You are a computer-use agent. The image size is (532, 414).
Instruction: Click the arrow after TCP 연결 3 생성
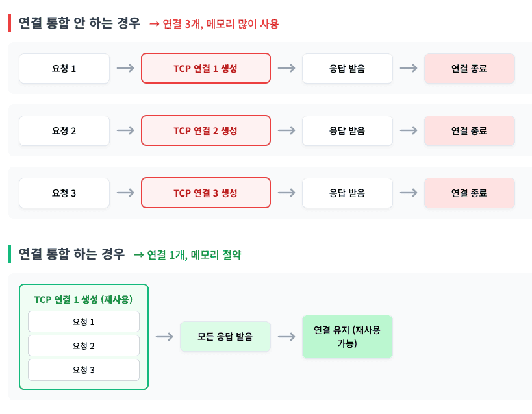tap(286, 193)
